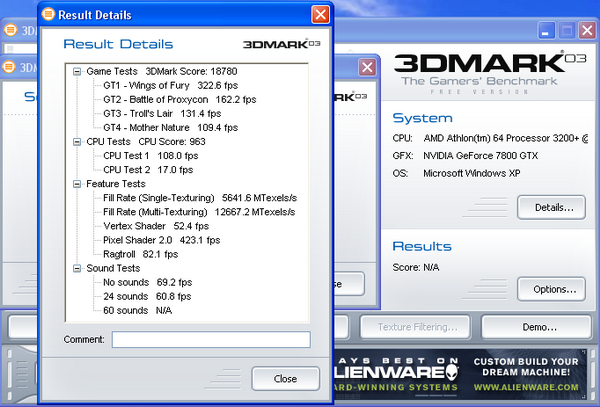Image resolution: width=600 pixels, height=407 pixels.
Task: Collapse the Game Tests tree node
Action: pos(77,72)
